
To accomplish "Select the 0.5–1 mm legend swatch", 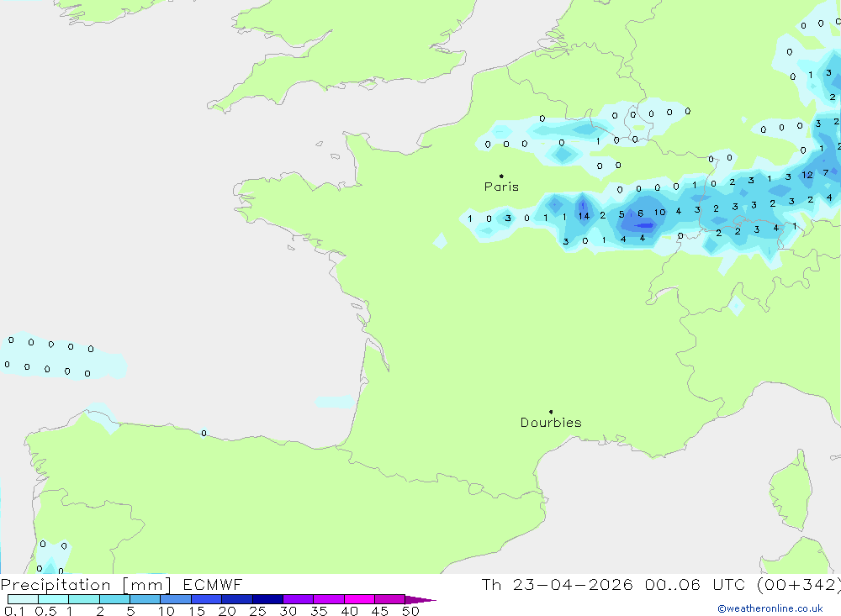I will (x=54, y=599).
